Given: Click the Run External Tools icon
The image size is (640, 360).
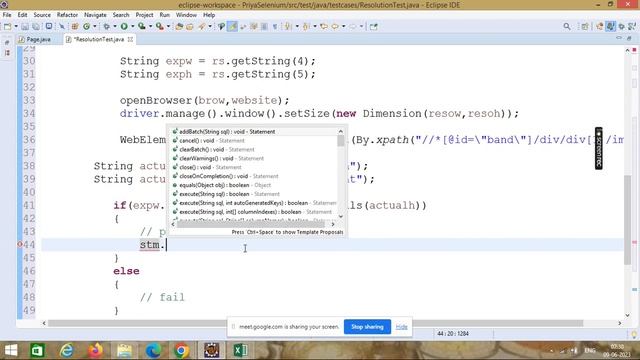Looking at the screenshot, I should pyautogui.click(x=160, y=27).
